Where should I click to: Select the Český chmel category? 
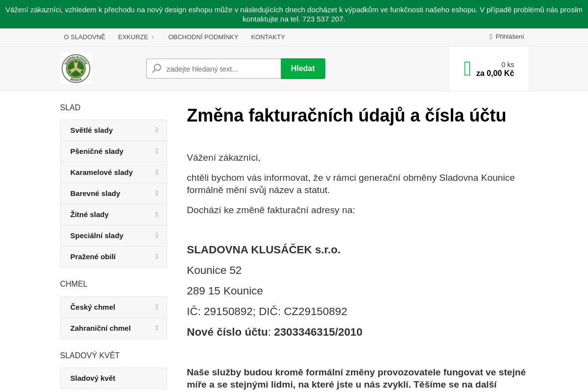click(93, 307)
